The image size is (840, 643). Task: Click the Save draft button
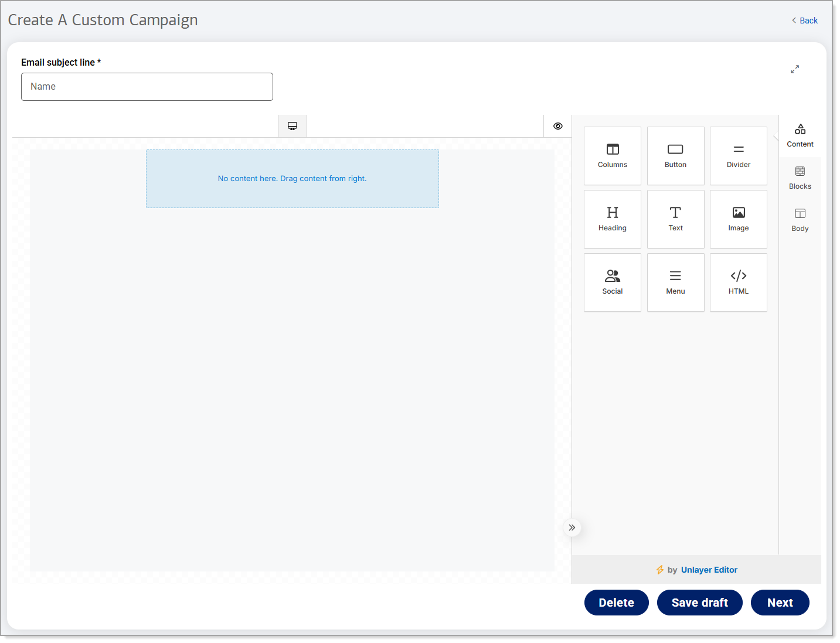point(699,603)
